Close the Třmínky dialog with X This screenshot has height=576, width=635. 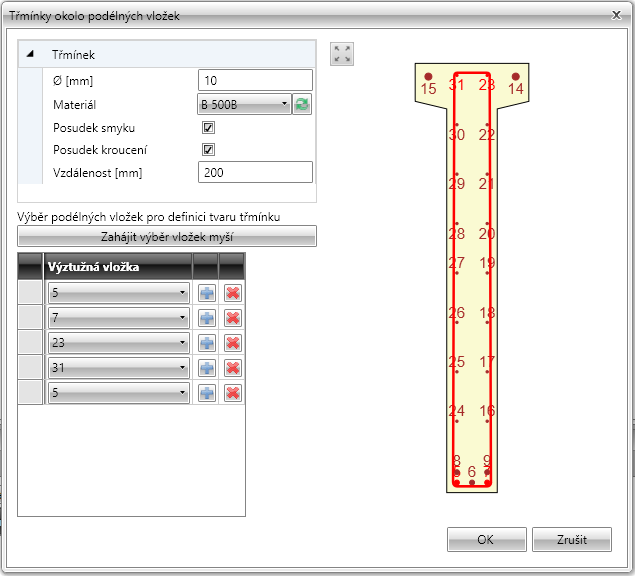tap(616, 15)
